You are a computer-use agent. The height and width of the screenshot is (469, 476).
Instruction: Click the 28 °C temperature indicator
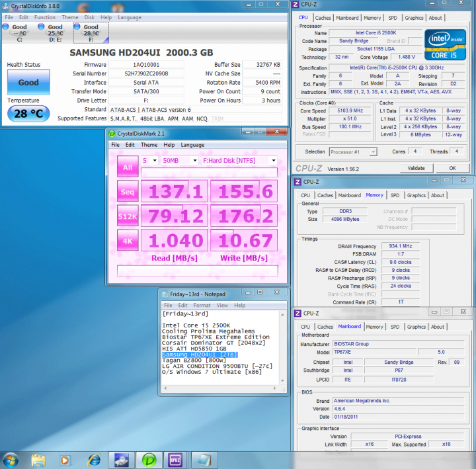(28, 114)
